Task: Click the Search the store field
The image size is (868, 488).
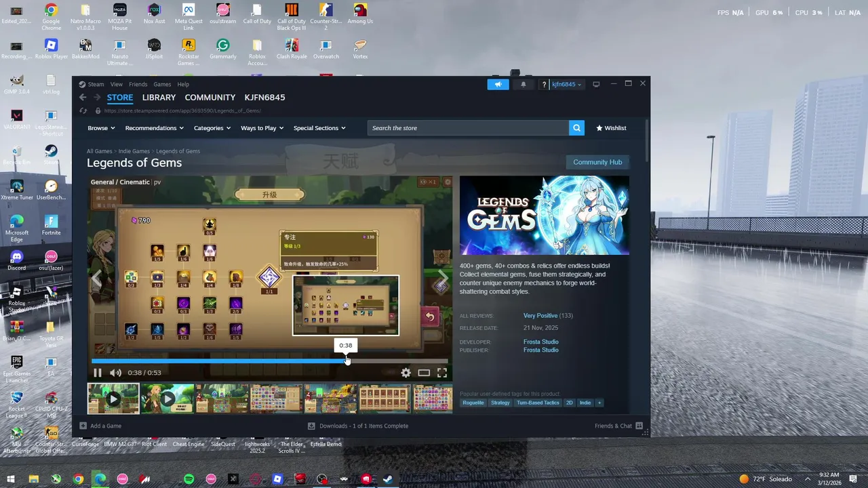Action: pos(468,128)
